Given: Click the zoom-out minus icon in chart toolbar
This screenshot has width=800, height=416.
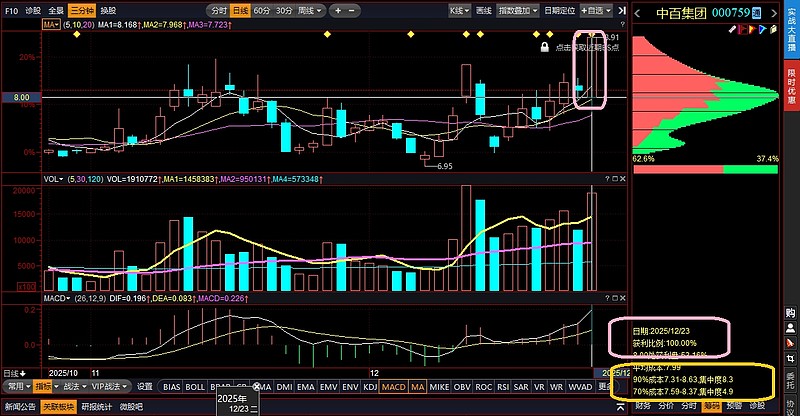Looking at the screenshot, I should coord(355,10).
